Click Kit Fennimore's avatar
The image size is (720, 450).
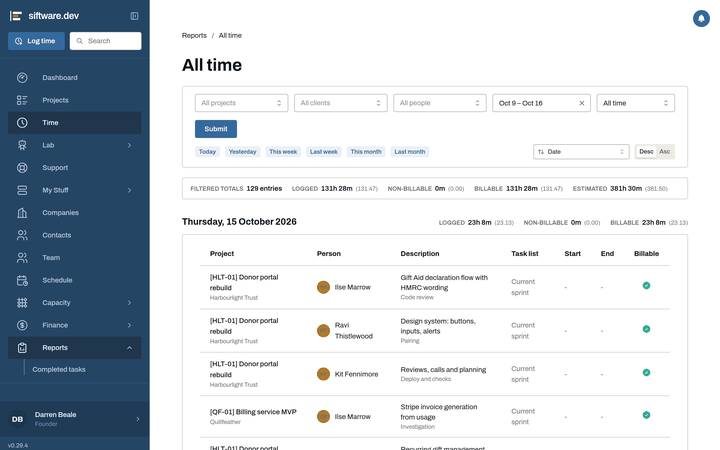point(323,374)
